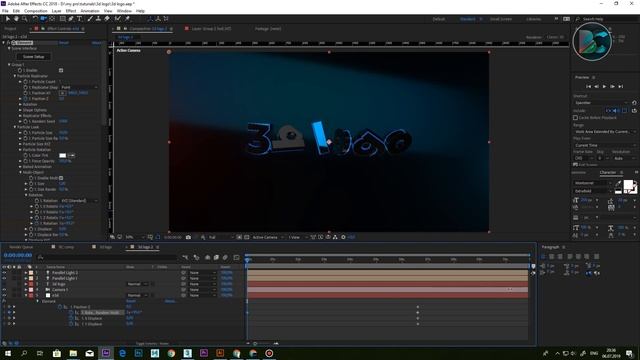
Task: Jump to last frame in Preview panel
Action: point(621,87)
